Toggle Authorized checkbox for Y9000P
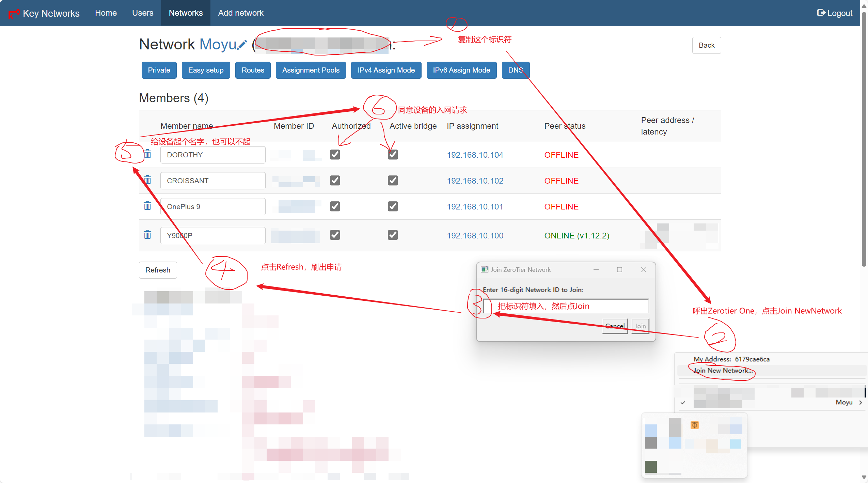Screen dimensions: 868x483 (x=335, y=235)
